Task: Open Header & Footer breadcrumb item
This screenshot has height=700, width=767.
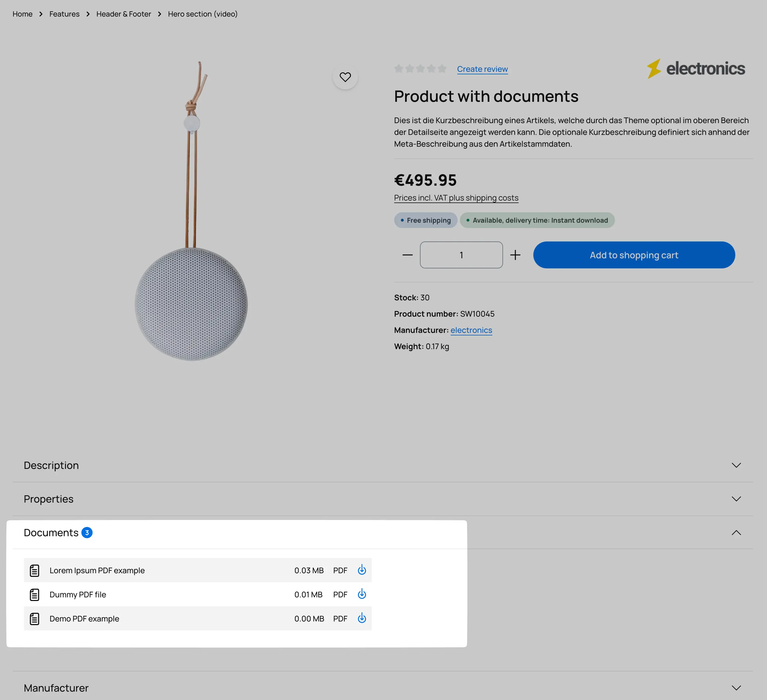Action: (124, 14)
